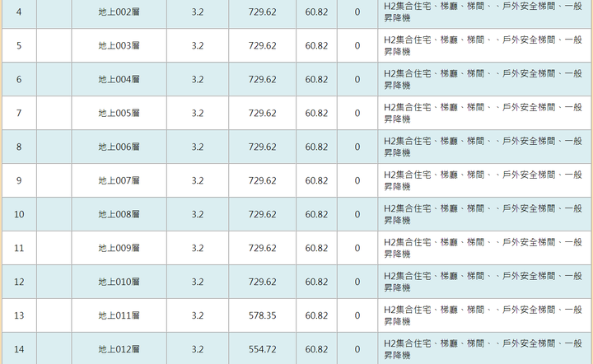This screenshot has width=593, height=364.
Task: Click the 地上008層 floor cell
Action: point(119,214)
